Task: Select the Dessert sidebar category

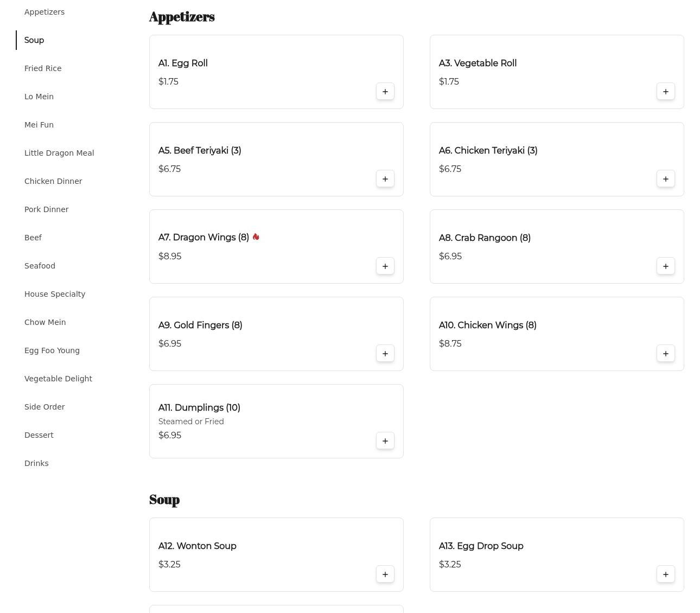Action: [x=39, y=435]
